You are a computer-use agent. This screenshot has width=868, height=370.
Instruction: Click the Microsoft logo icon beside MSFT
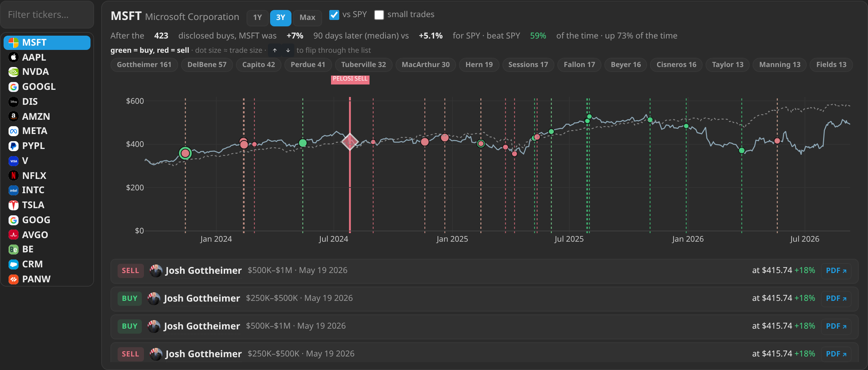tap(14, 42)
